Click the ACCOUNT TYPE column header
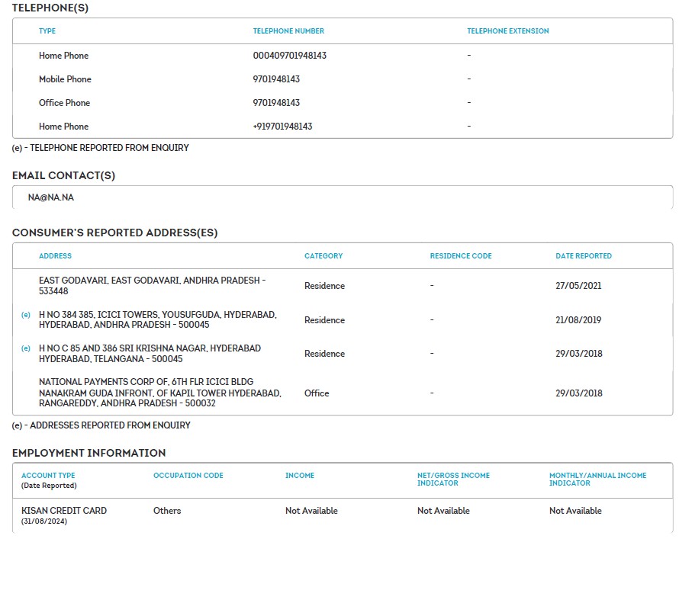The height and width of the screenshot is (616, 692). click(x=48, y=475)
